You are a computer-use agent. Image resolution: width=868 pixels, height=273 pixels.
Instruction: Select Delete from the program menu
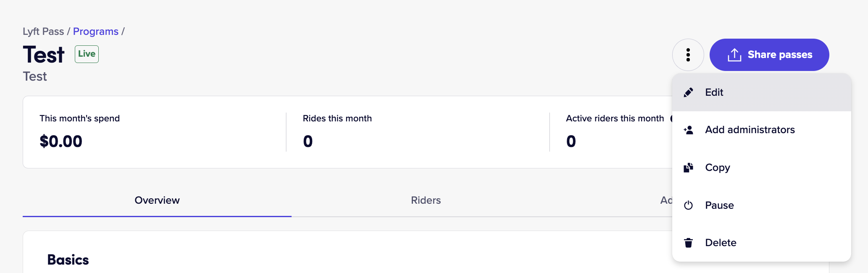[x=761, y=243]
